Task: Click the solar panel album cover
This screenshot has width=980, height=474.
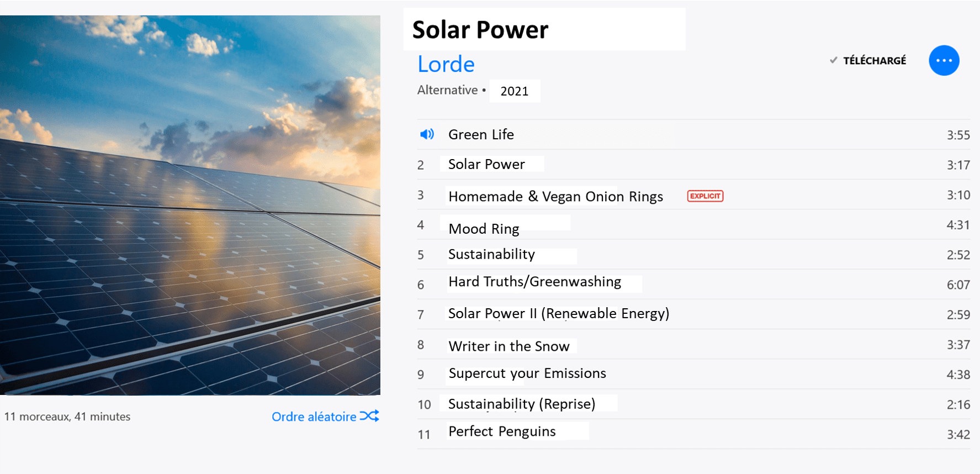Action: [190, 205]
